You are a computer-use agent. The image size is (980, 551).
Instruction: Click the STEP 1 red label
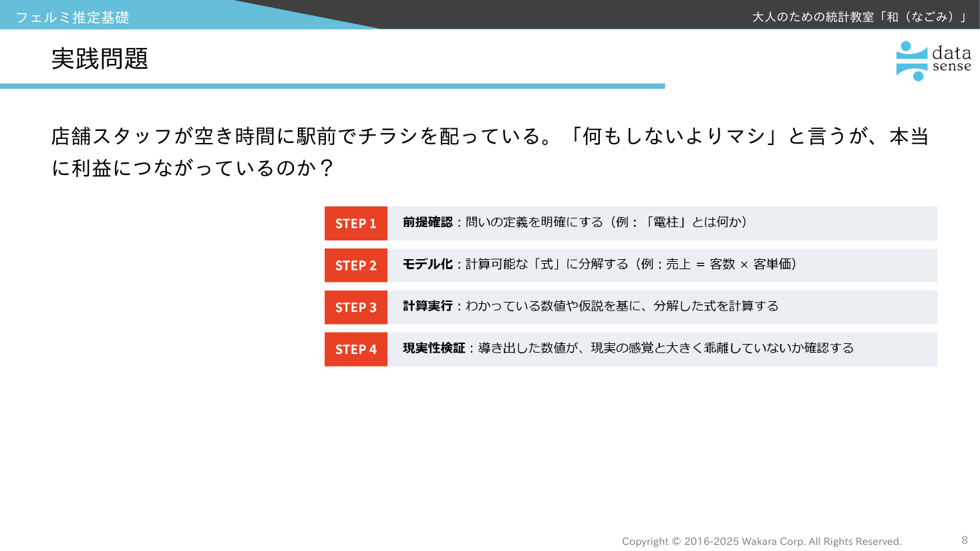[356, 223]
